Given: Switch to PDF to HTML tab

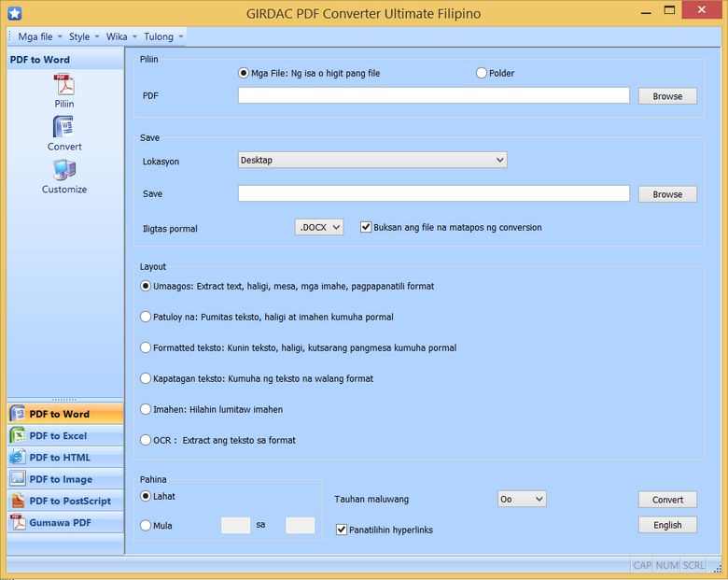Looking at the screenshot, I should (x=65, y=458).
